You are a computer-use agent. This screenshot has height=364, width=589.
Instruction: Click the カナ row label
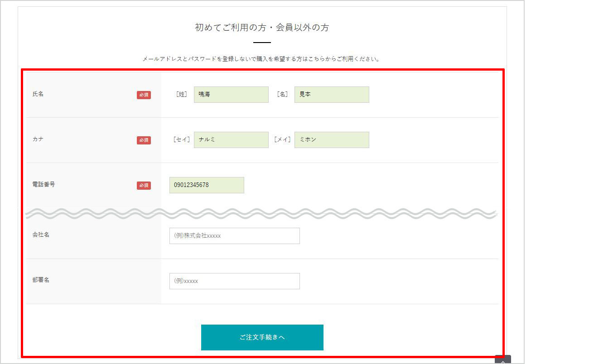tap(38, 139)
